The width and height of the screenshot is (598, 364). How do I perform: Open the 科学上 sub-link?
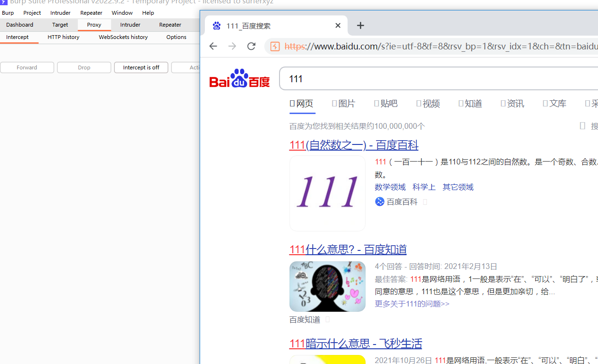click(424, 187)
